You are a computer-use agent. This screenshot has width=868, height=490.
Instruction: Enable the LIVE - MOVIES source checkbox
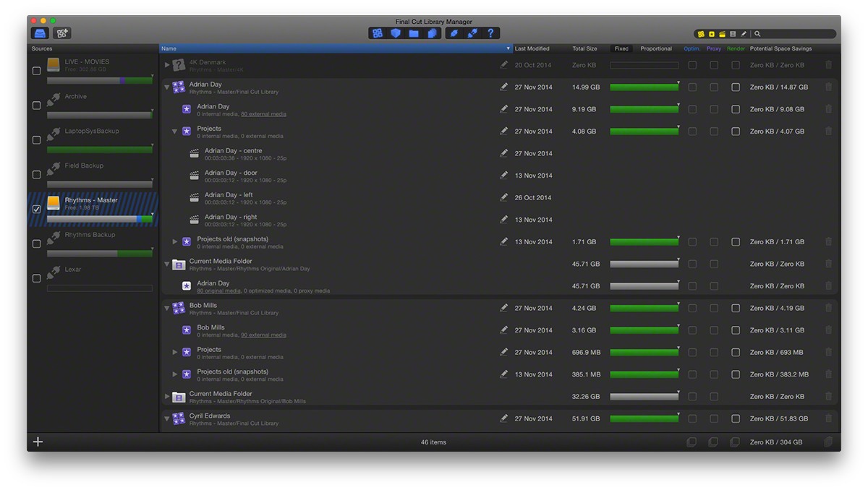point(37,71)
